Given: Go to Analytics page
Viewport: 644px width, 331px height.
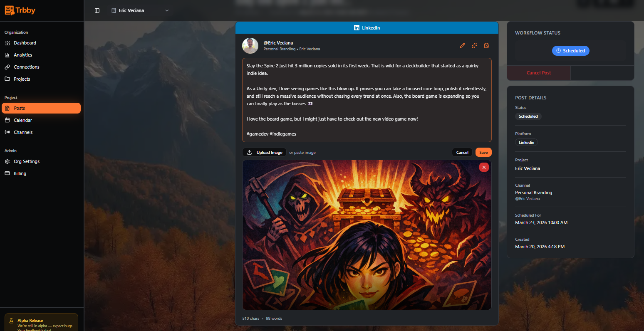Looking at the screenshot, I should tap(41, 55).
